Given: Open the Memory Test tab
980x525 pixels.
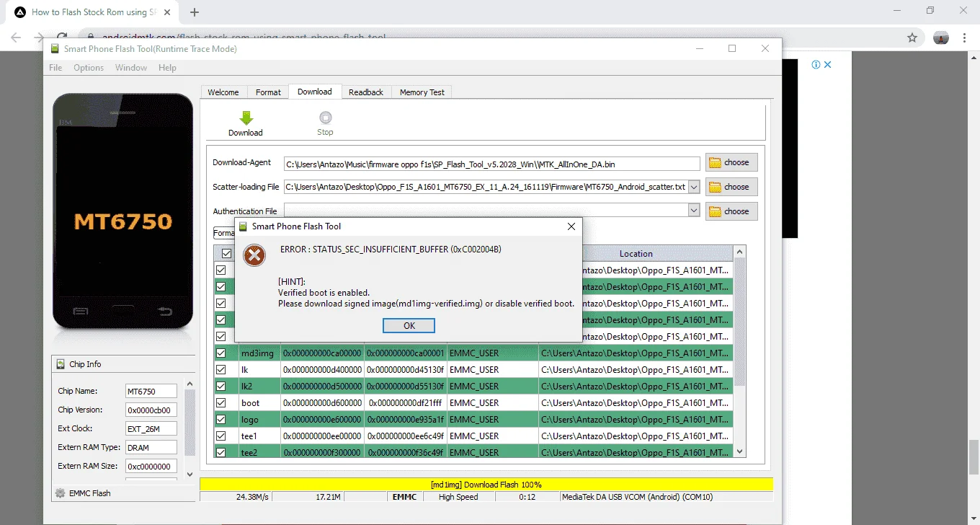Looking at the screenshot, I should click(422, 92).
